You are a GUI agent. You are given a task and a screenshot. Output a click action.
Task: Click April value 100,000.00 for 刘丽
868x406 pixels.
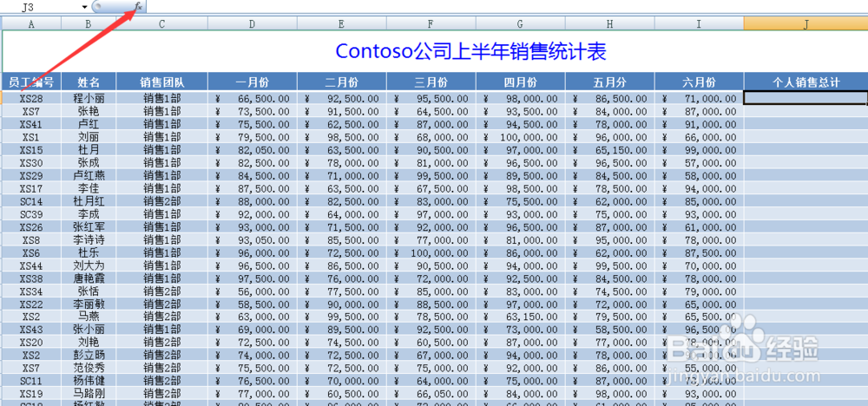click(x=520, y=136)
